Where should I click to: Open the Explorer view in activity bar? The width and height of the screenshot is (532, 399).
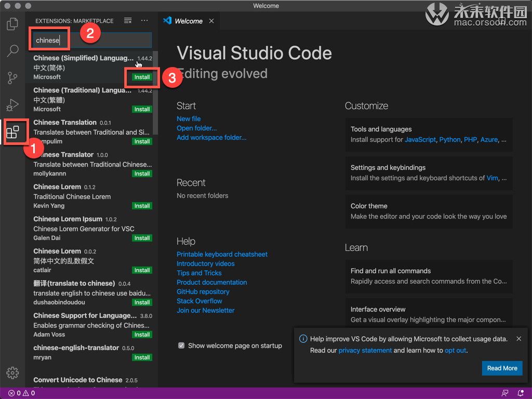pyautogui.click(x=12, y=24)
